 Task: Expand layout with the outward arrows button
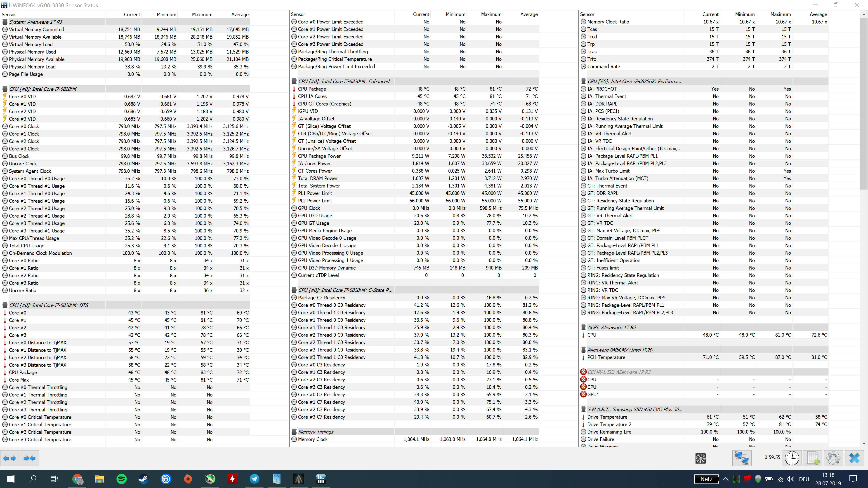[x=9, y=458]
